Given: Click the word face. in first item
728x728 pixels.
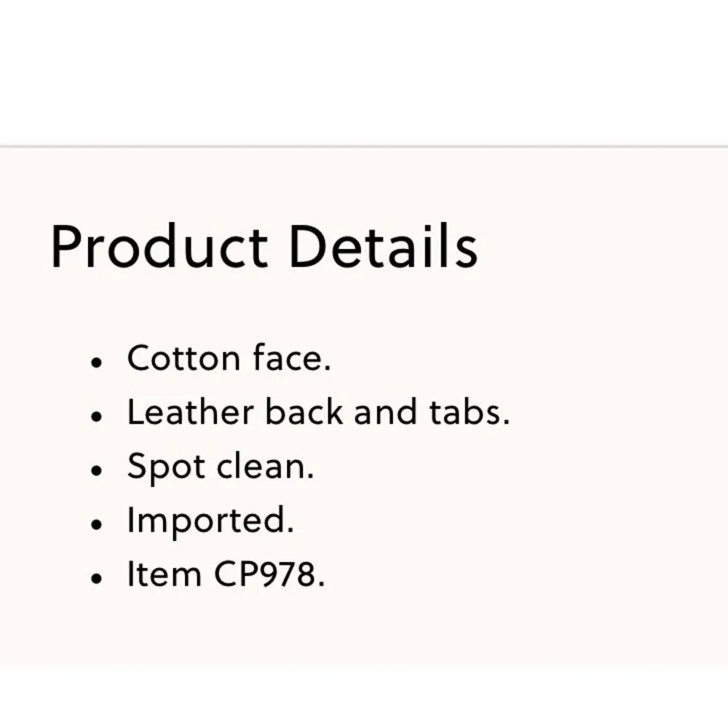Looking at the screenshot, I should [292, 358].
